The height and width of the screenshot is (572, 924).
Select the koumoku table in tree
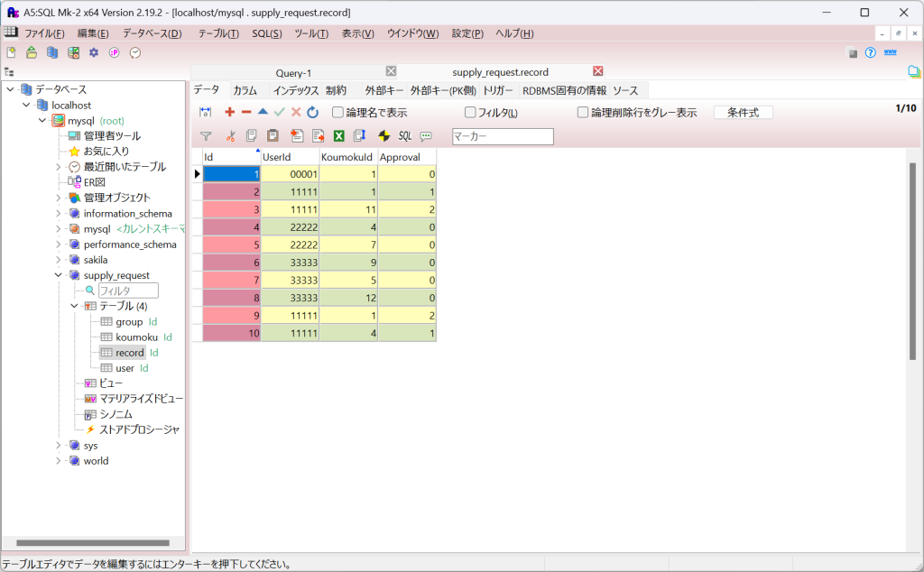[x=136, y=337]
